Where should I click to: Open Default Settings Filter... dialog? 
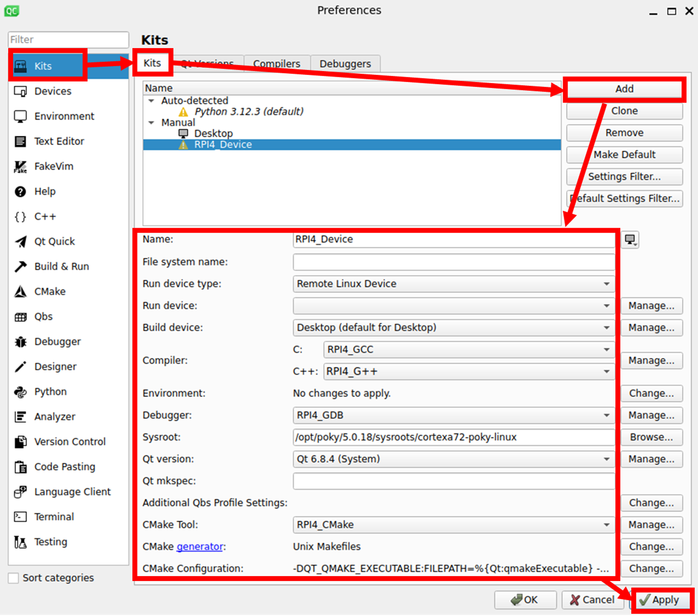pos(625,198)
